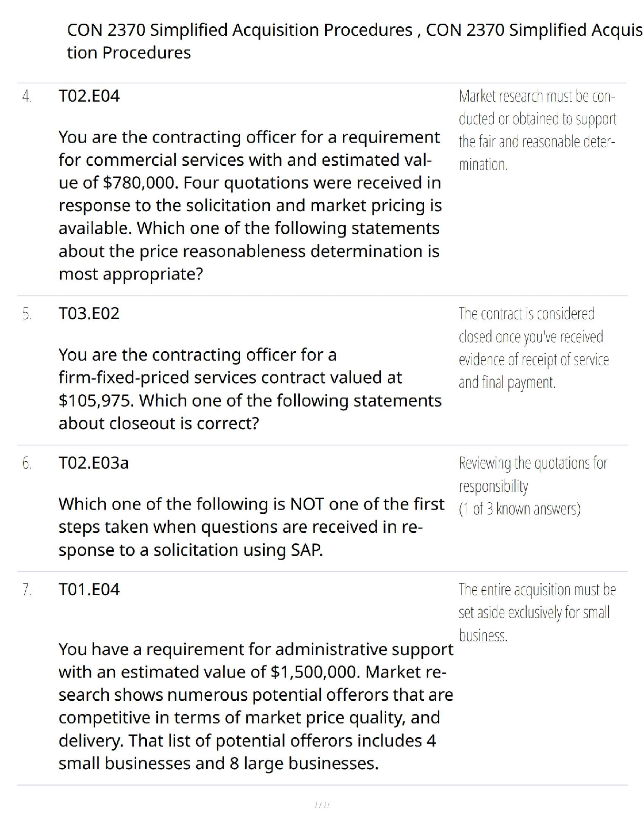Click the market research answer text
The image size is (644, 834).
(x=537, y=130)
